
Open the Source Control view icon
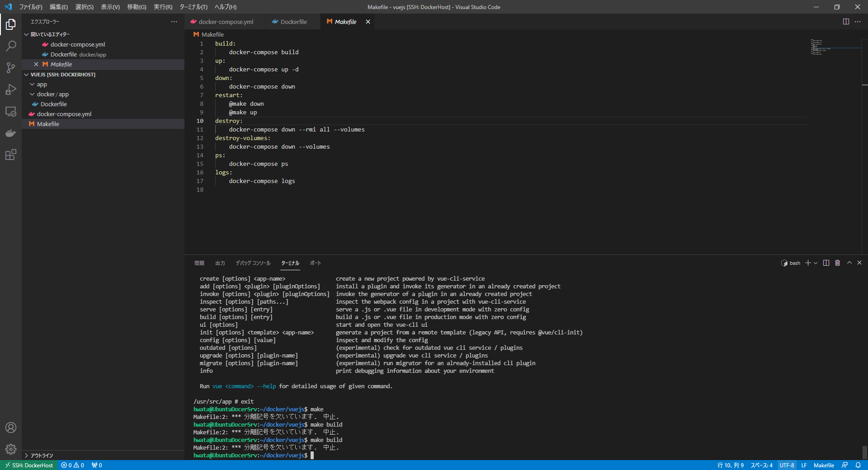click(11, 68)
